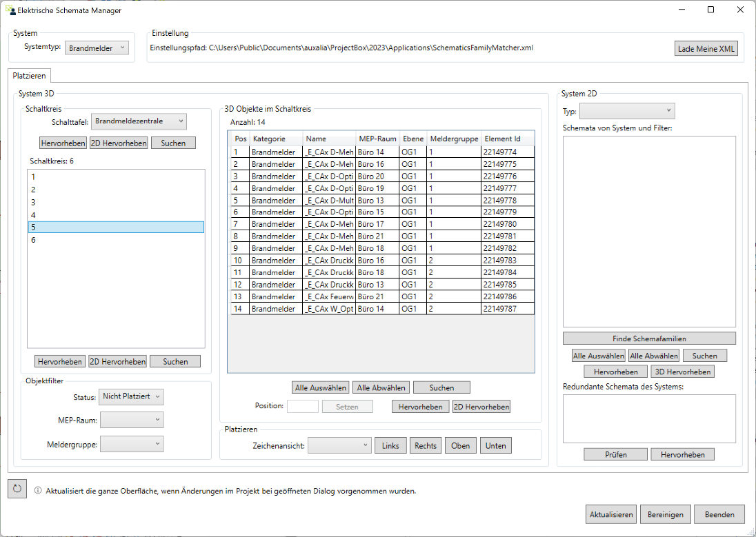Expand the Schalttafel Brandmeldezentrale combo box

[139, 121]
